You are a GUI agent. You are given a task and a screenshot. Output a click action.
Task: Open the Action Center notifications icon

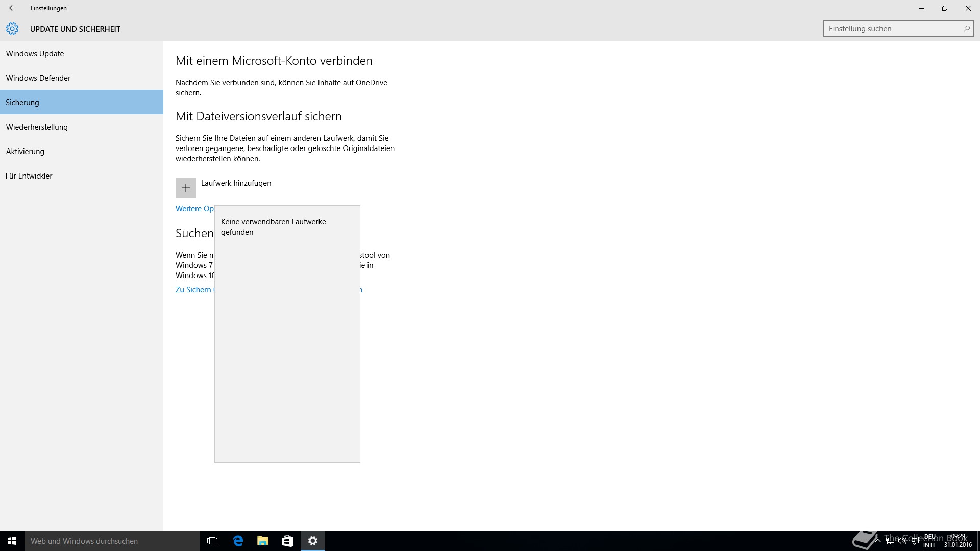915,541
